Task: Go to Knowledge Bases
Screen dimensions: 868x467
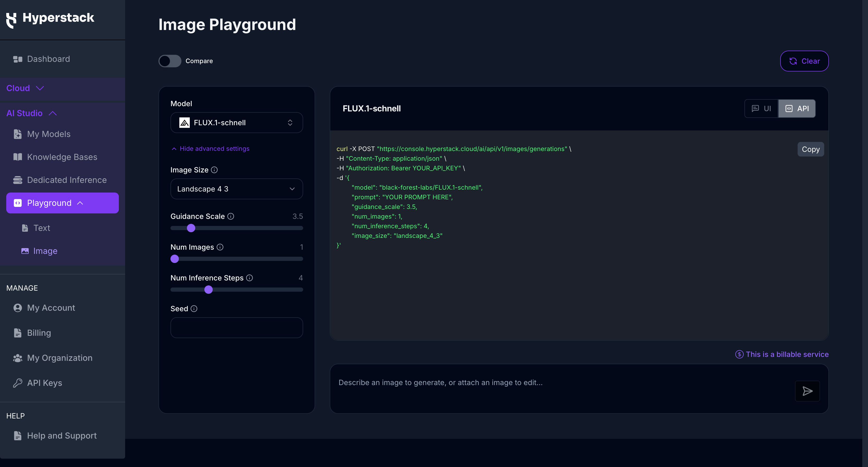Action: (62, 157)
